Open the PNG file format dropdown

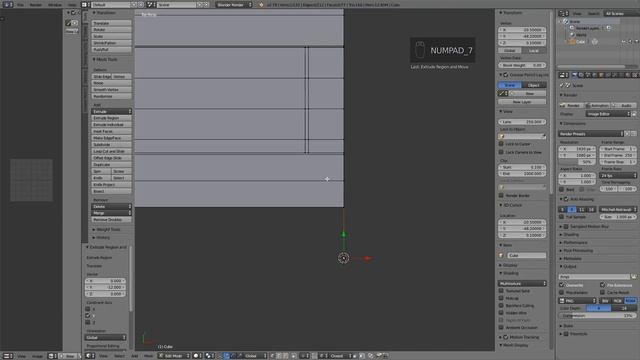[x=578, y=301]
